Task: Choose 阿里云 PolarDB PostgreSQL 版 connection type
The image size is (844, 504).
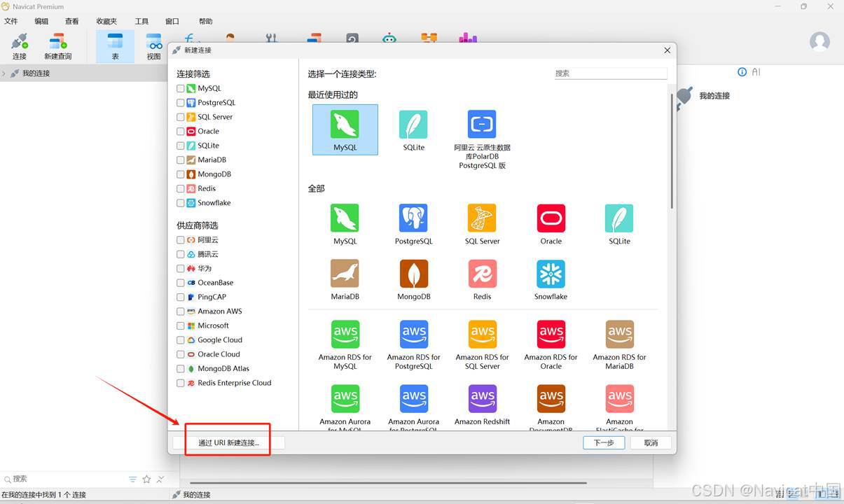Action: [x=482, y=139]
